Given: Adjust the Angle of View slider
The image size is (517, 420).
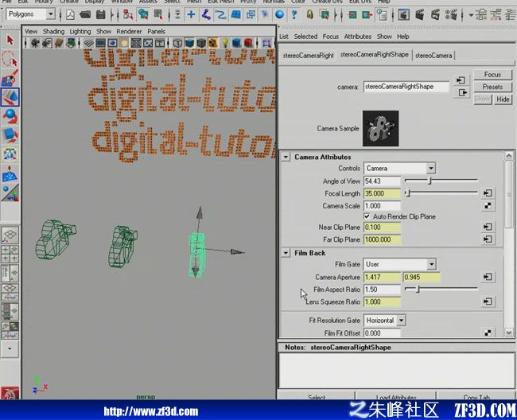Looking at the screenshot, I should pos(441,181).
